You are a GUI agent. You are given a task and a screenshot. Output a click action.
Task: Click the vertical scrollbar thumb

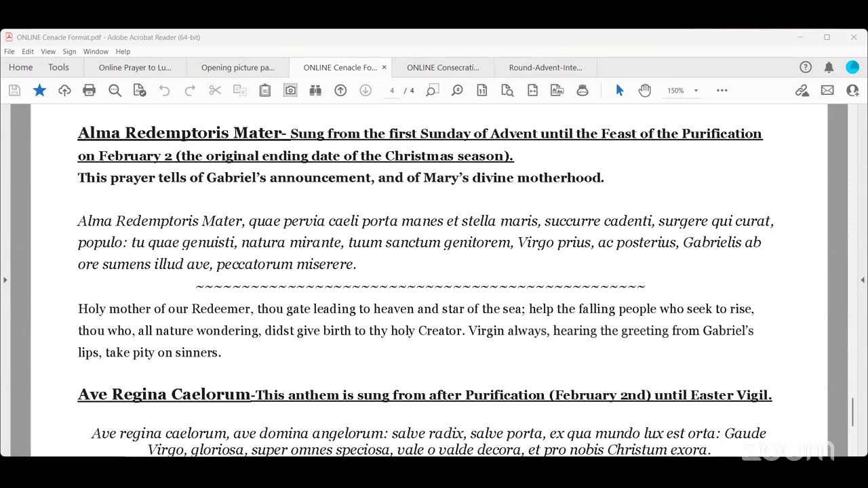[852, 412]
